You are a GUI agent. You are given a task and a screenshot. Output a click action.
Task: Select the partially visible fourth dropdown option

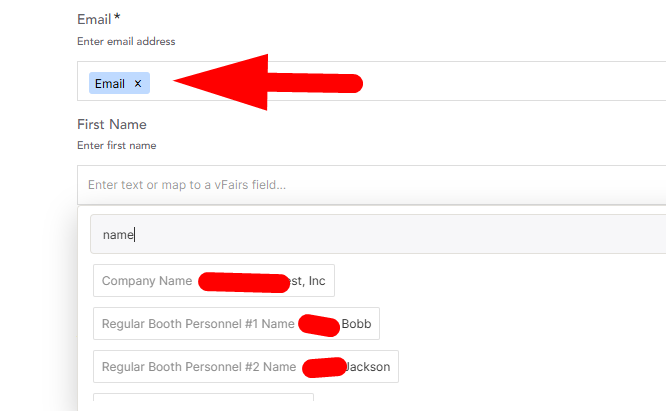coord(203,397)
